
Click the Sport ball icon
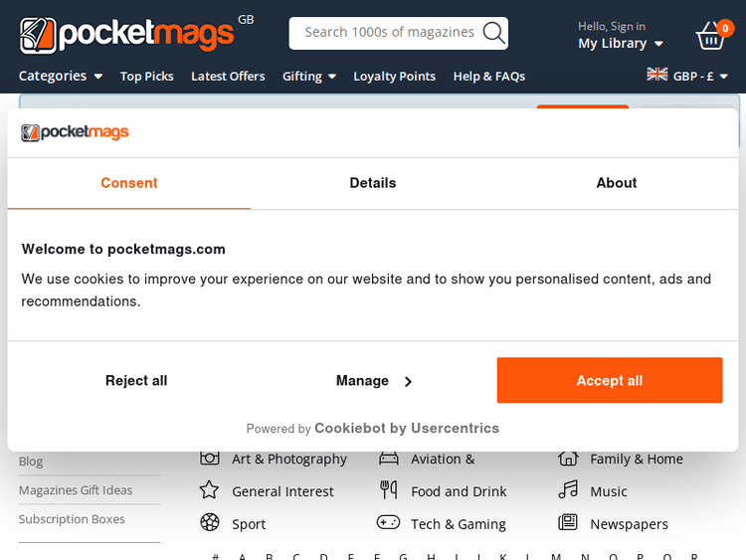tap(209, 523)
